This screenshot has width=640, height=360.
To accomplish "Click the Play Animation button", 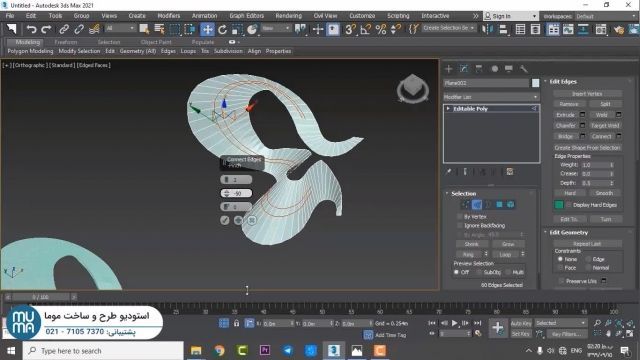I will point(454,323).
